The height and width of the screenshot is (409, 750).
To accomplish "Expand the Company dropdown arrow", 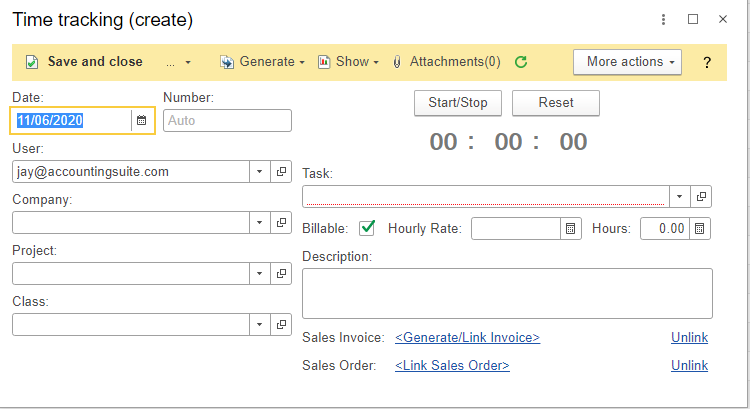I will coord(259,223).
